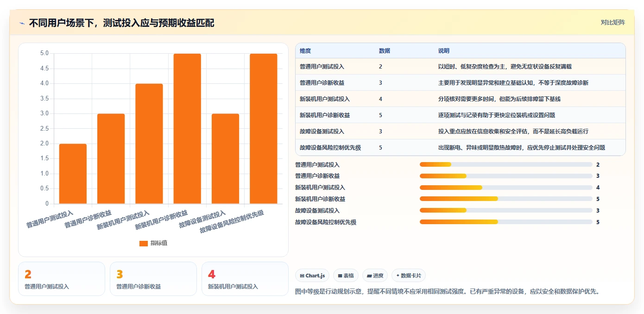Click the description starting 投入重点应放在信息收集

point(513,132)
